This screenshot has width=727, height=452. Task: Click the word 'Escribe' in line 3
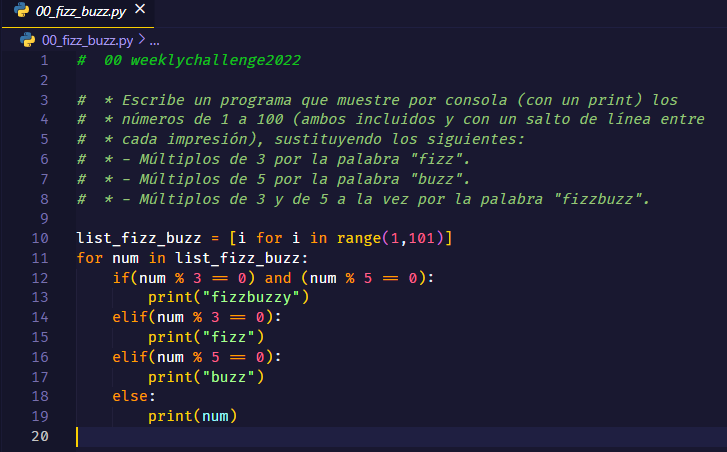tap(153, 100)
